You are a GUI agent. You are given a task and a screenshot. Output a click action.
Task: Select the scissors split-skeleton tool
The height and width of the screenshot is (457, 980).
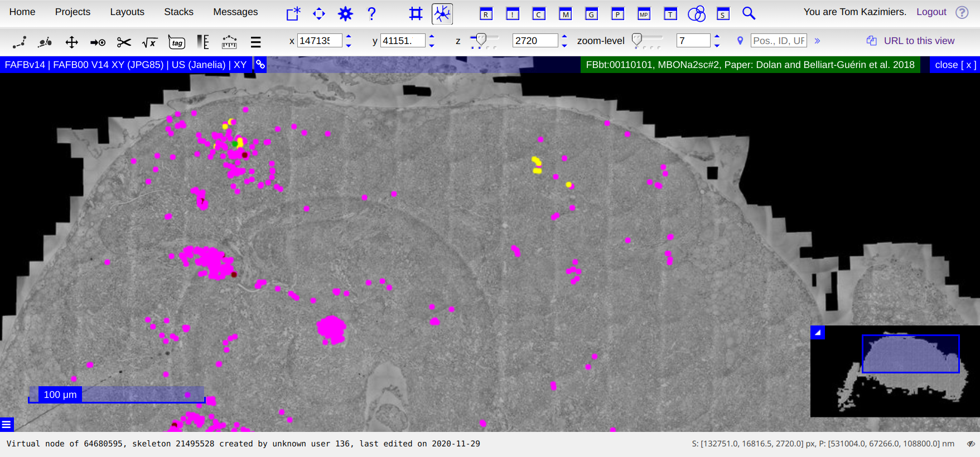tap(124, 42)
